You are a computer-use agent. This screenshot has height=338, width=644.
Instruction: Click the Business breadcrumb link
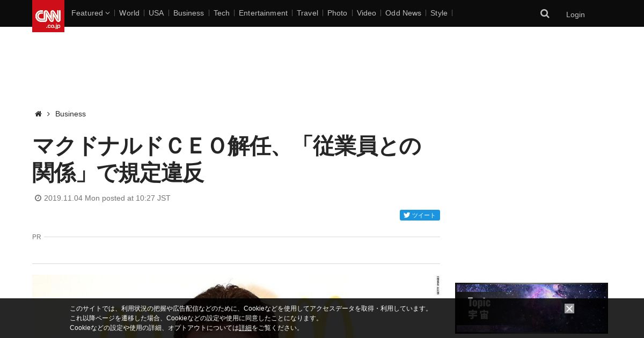(x=70, y=114)
